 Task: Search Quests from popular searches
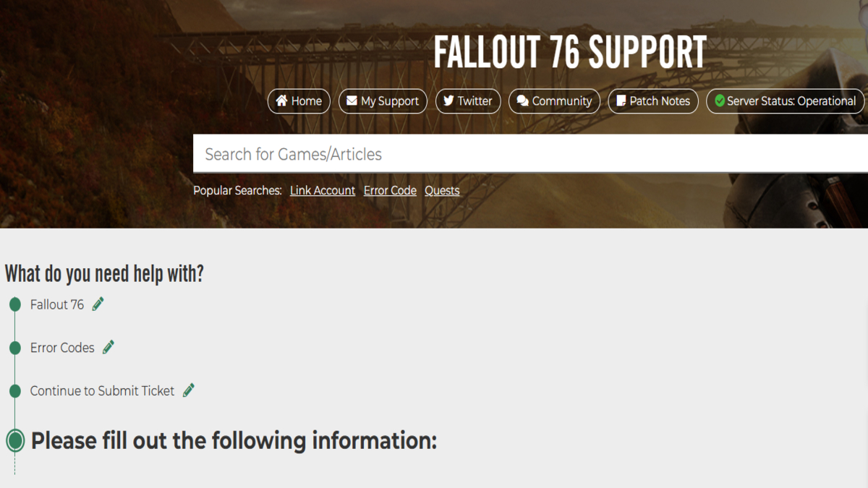coord(442,190)
